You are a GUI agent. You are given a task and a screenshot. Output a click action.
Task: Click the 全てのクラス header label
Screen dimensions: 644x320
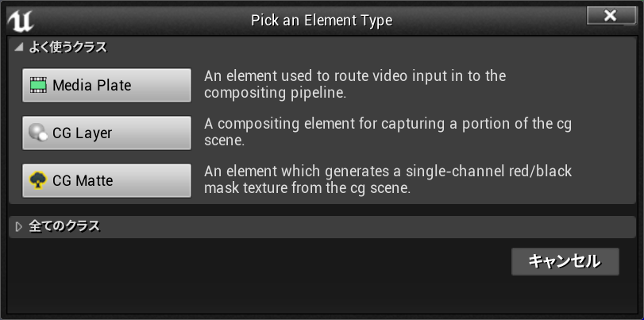click(64, 226)
